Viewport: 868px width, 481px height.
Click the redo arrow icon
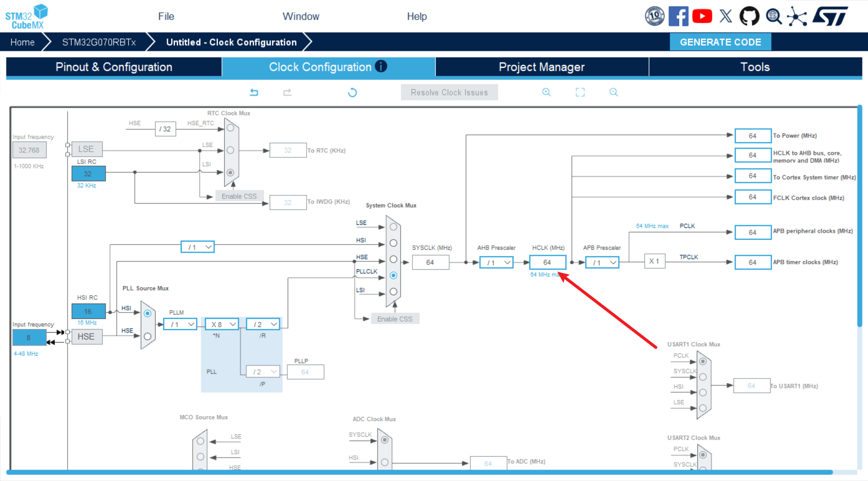click(287, 92)
